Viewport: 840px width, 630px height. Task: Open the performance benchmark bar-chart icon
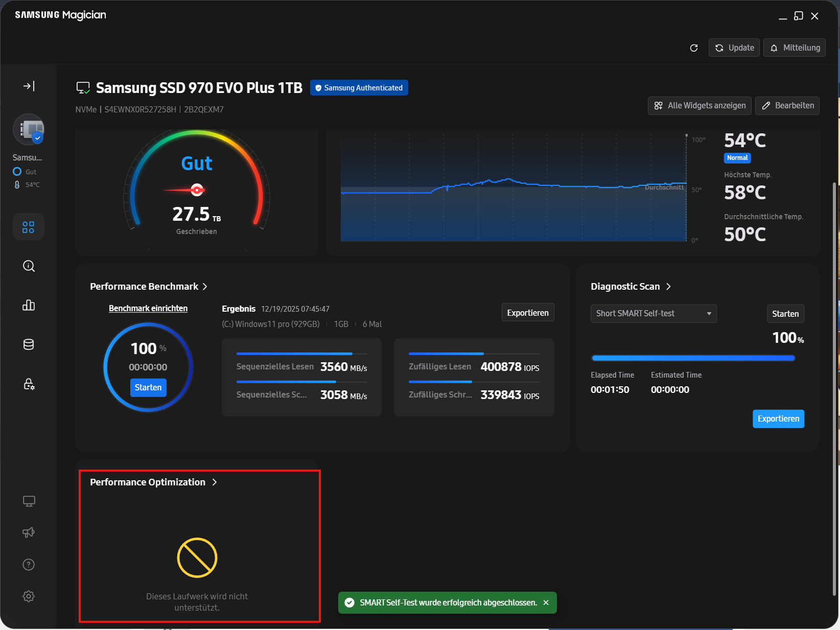click(x=29, y=306)
